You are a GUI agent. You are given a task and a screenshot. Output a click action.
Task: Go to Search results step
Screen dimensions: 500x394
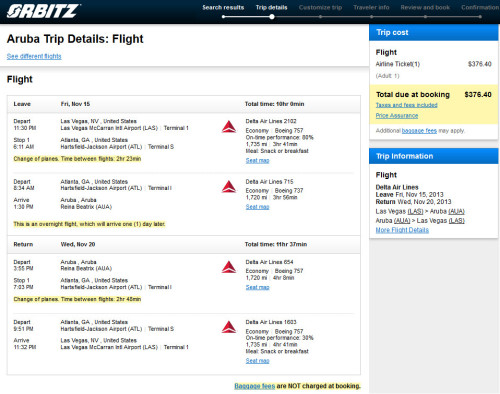(x=223, y=7)
